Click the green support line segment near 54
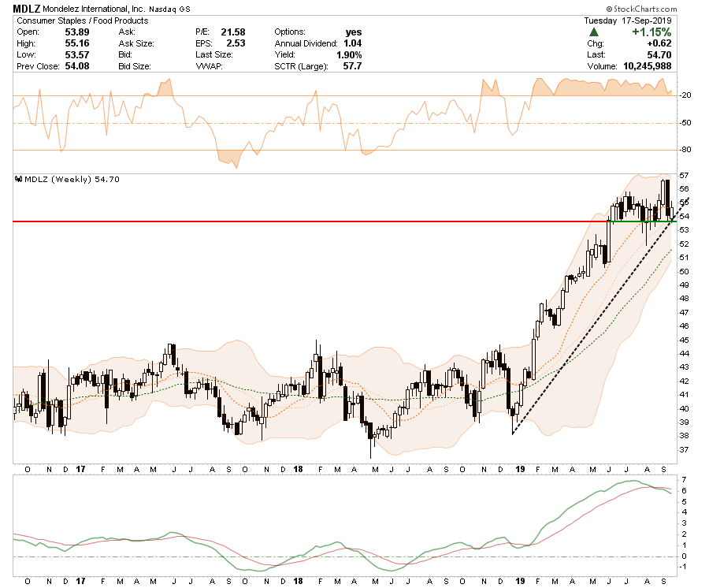This screenshot has height=588, width=709. [x=641, y=221]
